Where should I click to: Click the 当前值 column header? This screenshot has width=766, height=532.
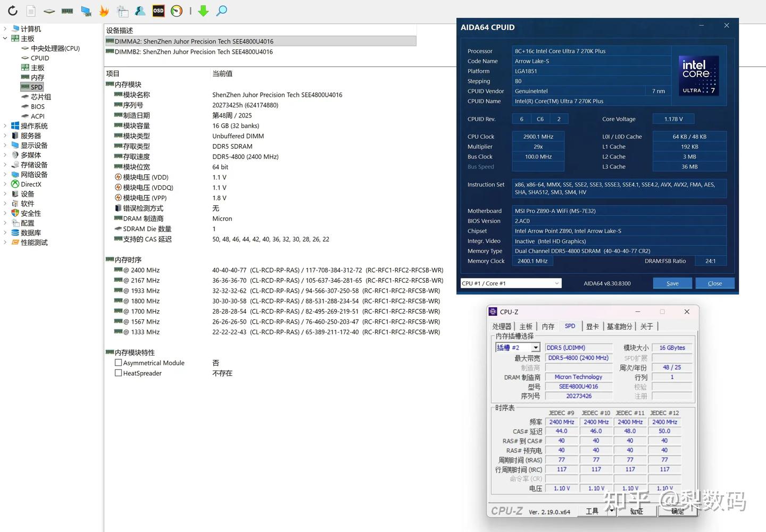tap(222, 73)
